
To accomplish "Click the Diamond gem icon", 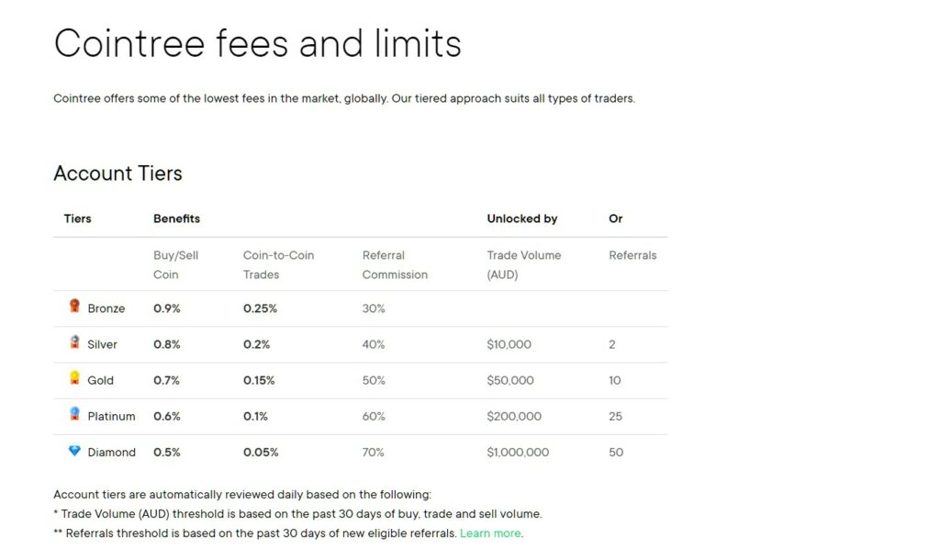I will tap(74, 451).
